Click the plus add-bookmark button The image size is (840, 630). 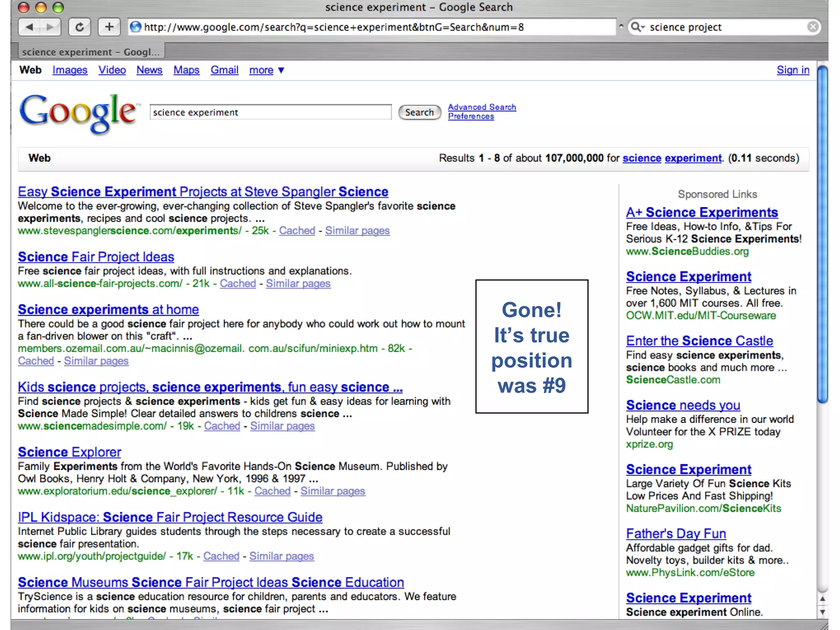(109, 27)
